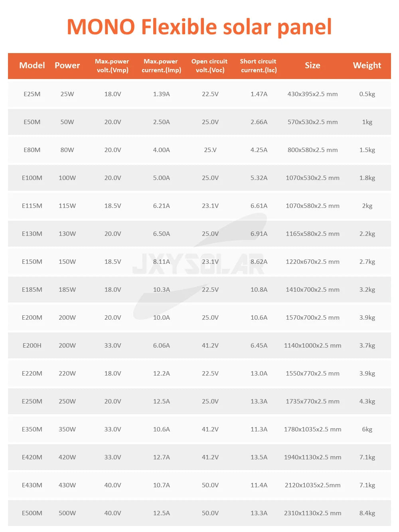The width and height of the screenshot is (399, 532).
Task: Select the E350M model cell
Action: click(x=32, y=429)
